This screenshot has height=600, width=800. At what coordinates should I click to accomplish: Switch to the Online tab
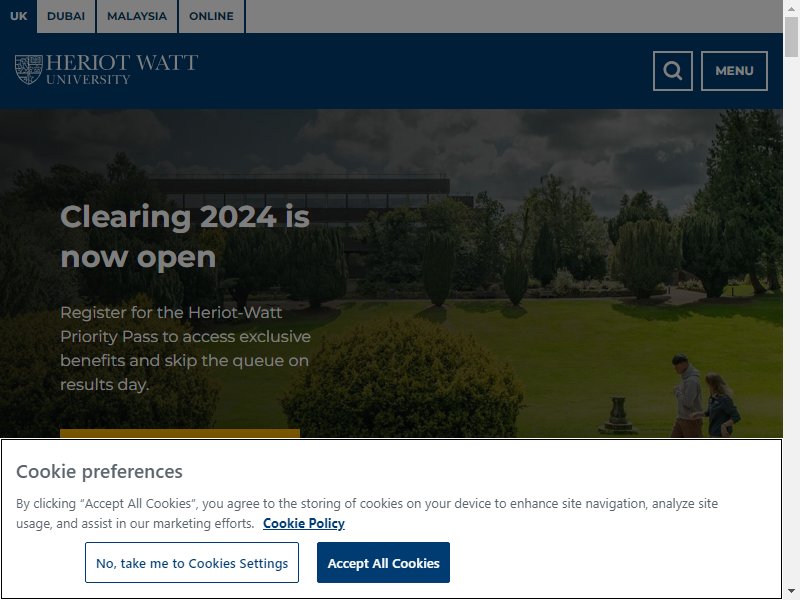click(211, 16)
